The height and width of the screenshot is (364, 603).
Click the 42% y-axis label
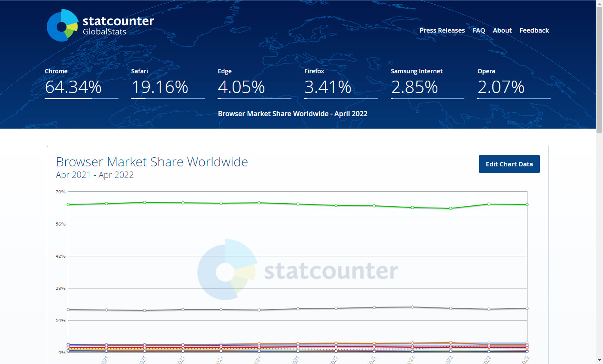tap(61, 256)
